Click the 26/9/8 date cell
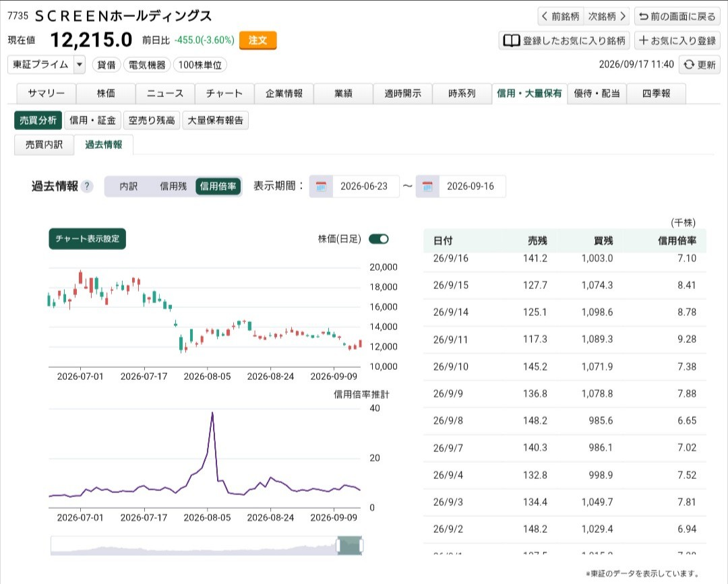 (x=448, y=421)
